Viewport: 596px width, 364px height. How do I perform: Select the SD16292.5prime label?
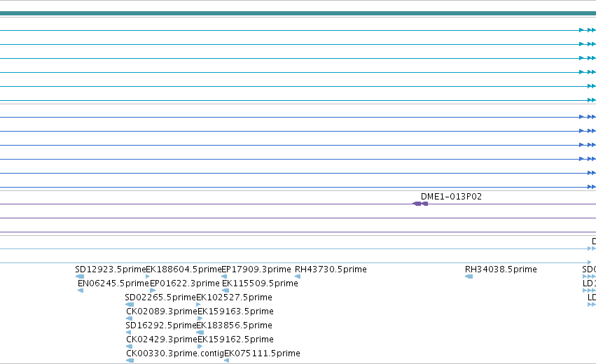161,325
